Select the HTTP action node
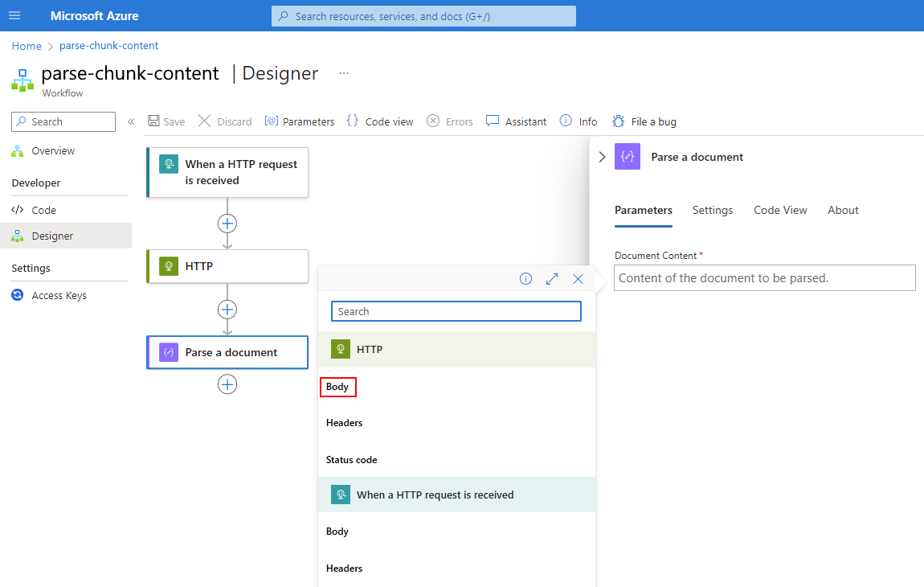 [227, 266]
